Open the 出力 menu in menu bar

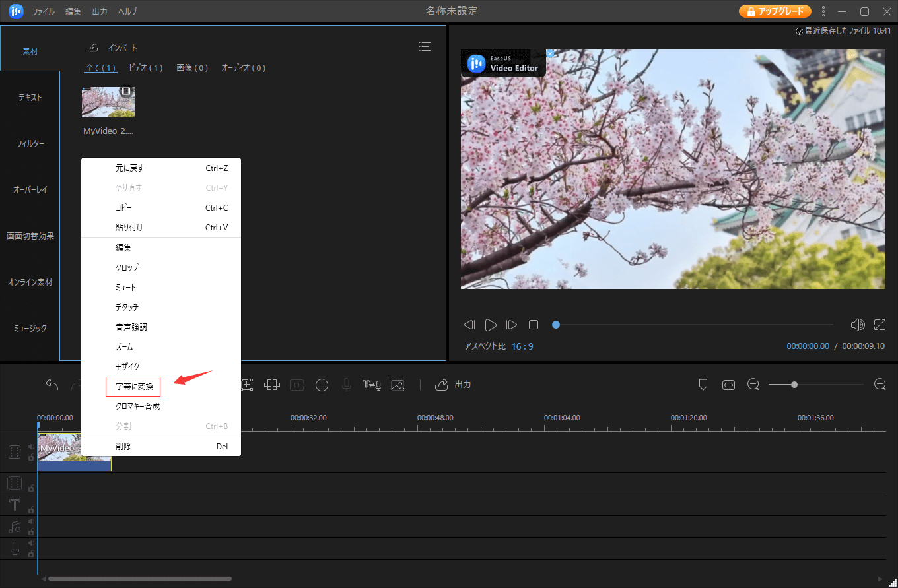pyautogui.click(x=100, y=12)
